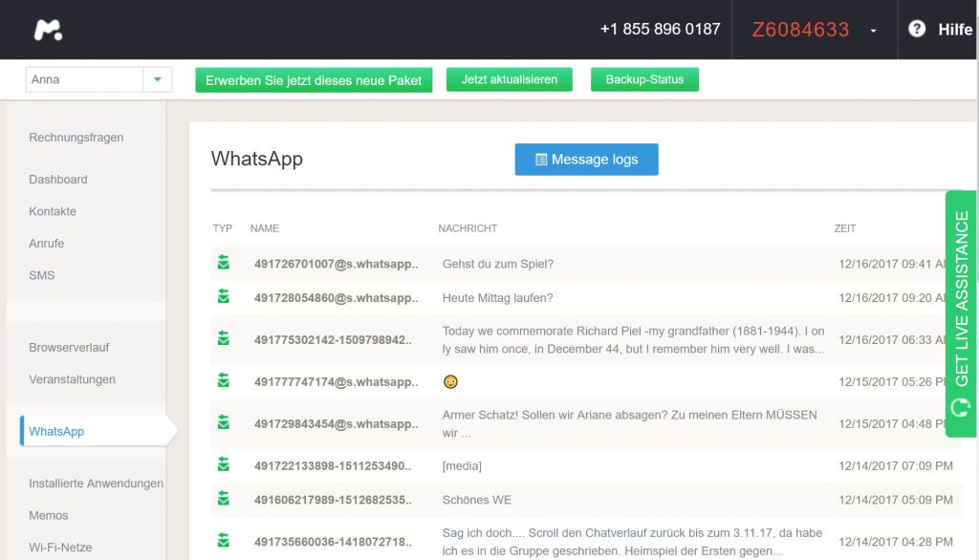
Task: Click contact 491729843454@s.whatsapp..
Action: coord(336,423)
